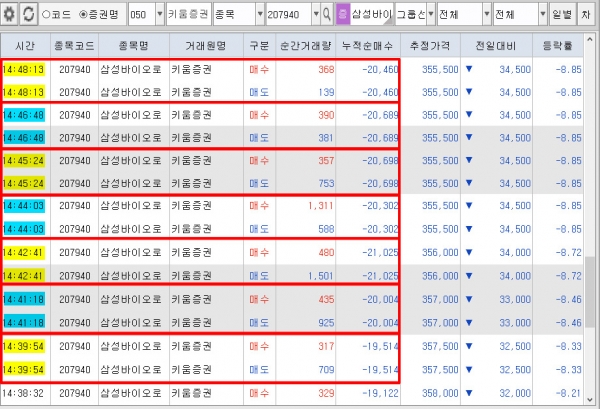Expand the 그룹선 dropdown
Screen dimensions: 600x409
[x=431, y=15]
